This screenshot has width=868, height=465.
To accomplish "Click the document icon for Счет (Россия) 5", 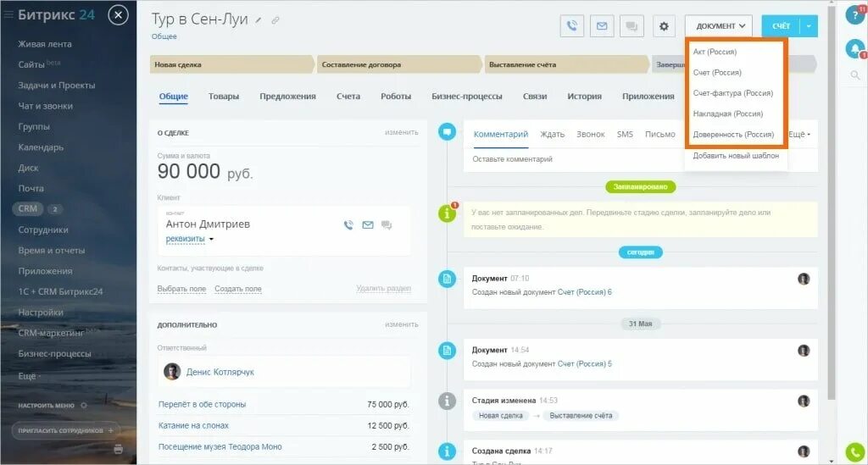I will point(447,351).
